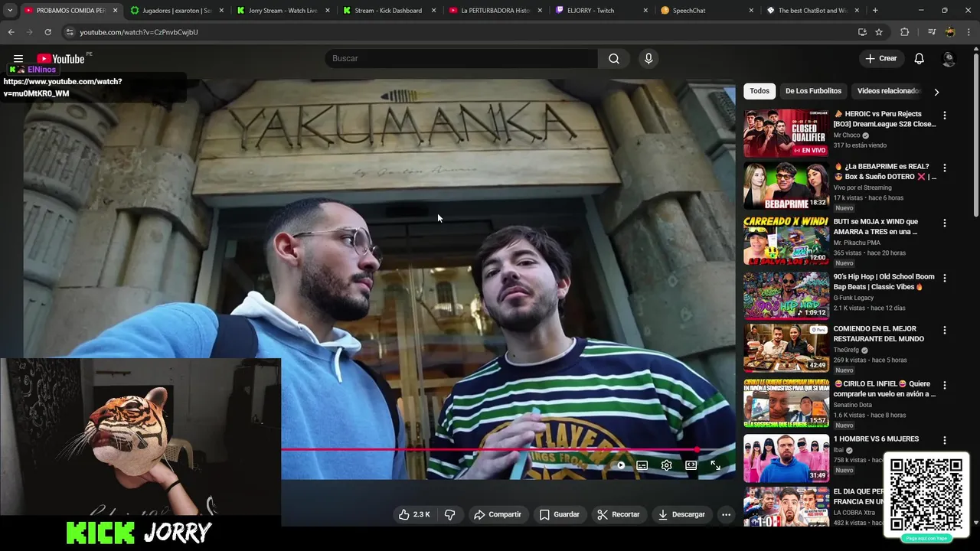Image resolution: width=980 pixels, height=551 pixels.
Task: Open options for HEROIC vs Peru Rejects
Action: pos(945,116)
